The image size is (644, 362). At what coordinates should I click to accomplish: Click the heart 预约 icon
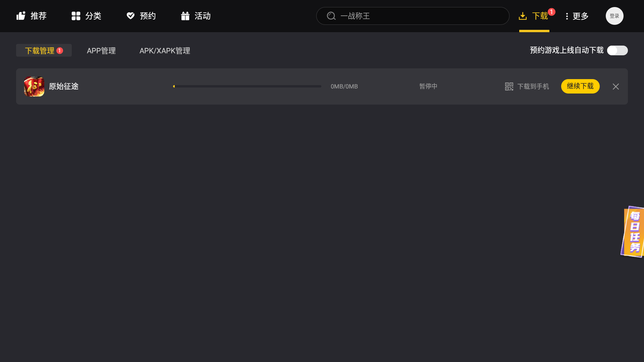tap(130, 16)
